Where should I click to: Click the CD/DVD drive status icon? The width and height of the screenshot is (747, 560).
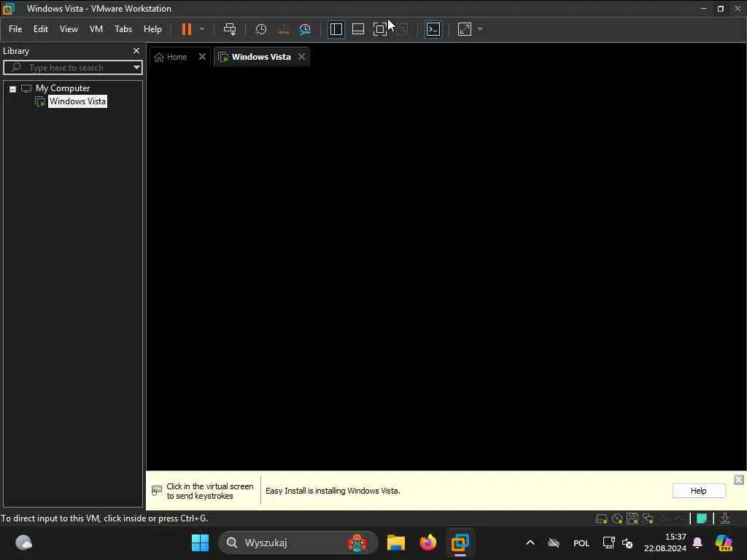[x=617, y=518]
